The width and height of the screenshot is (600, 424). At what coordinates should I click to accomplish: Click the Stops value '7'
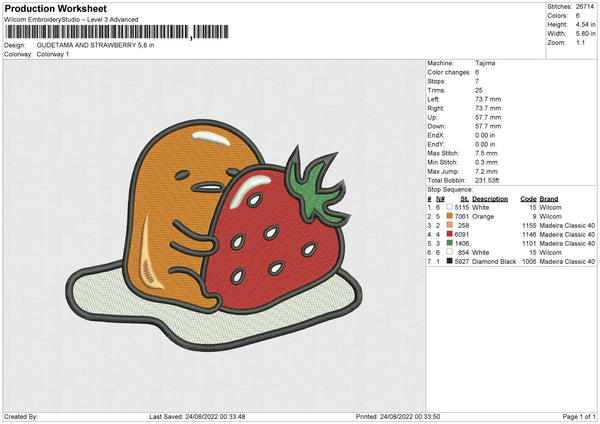(x=477, y=81)
